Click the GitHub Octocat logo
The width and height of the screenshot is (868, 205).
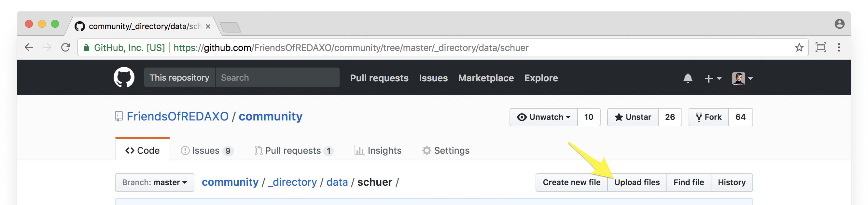click(x=124, y=77)
